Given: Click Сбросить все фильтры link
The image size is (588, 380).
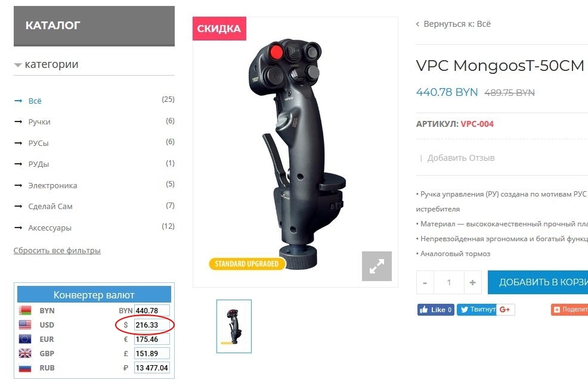Looking at the screenshot, I should pos(57,250).
